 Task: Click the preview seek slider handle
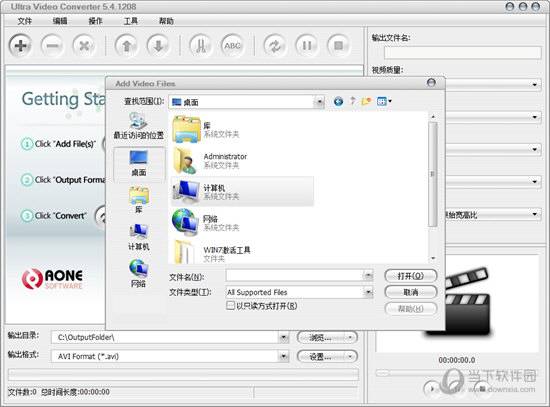pos(383,373)
